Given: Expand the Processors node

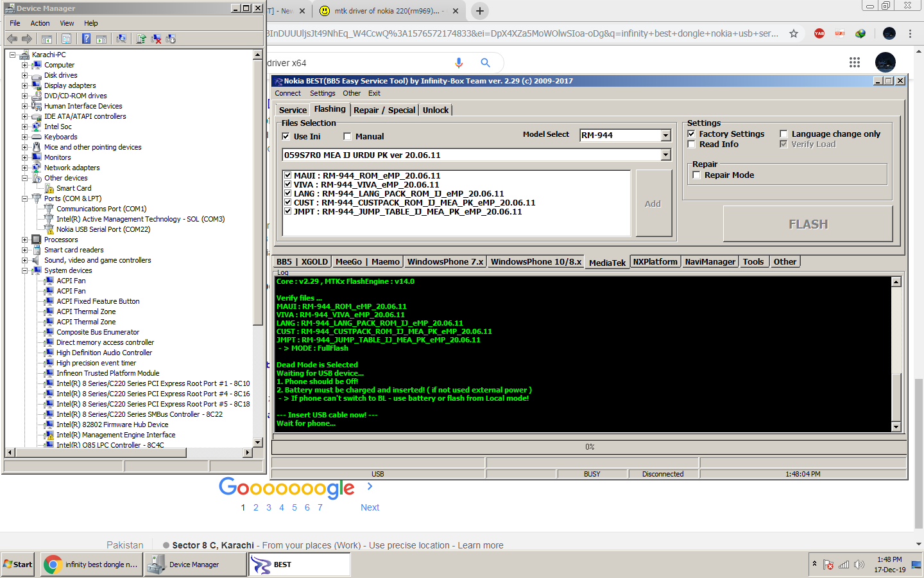Looking at the screenshot, I should pyautogui.click(x=24, y=240).
